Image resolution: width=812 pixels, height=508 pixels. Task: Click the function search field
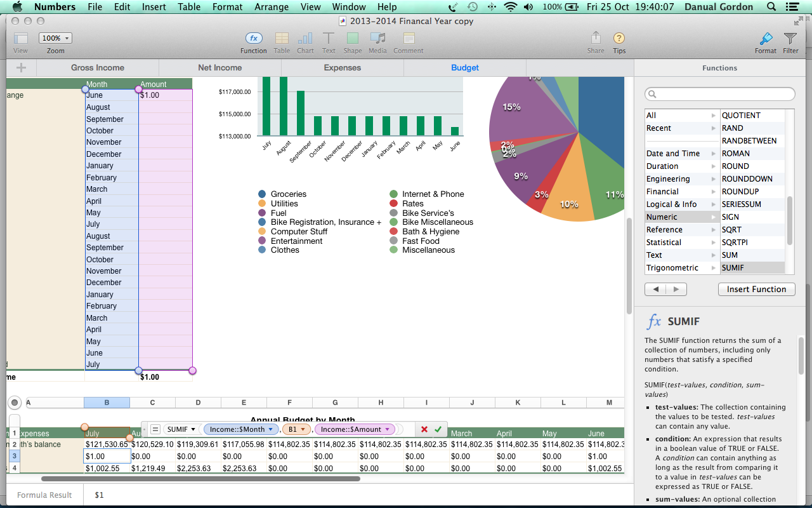pos(720,95)
